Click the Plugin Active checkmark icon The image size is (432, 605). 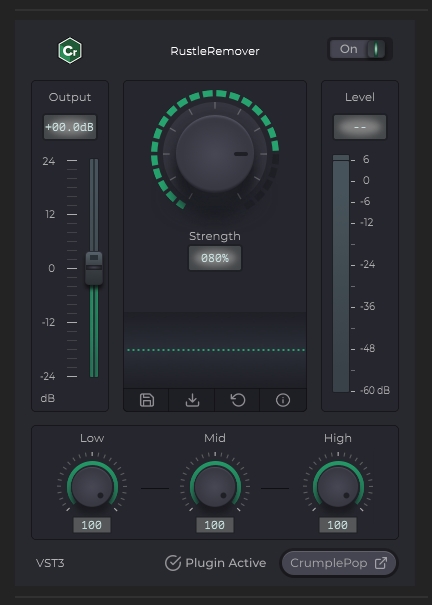[x=173, y=563]
